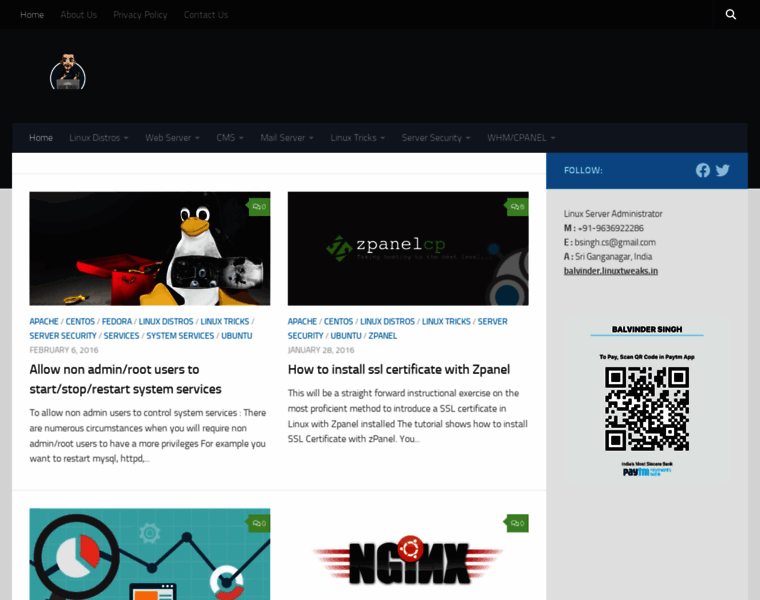Open comment count badge on penguin post
Screen dimensions: 760x600
259,207
